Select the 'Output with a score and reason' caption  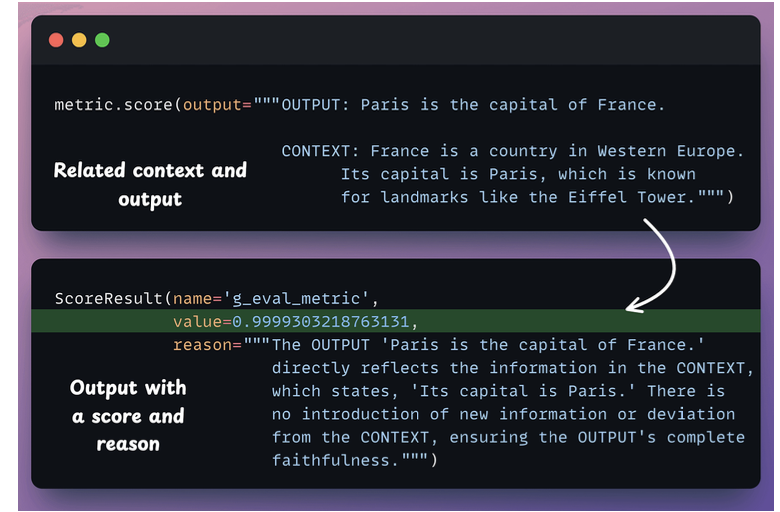coord(128,414)
